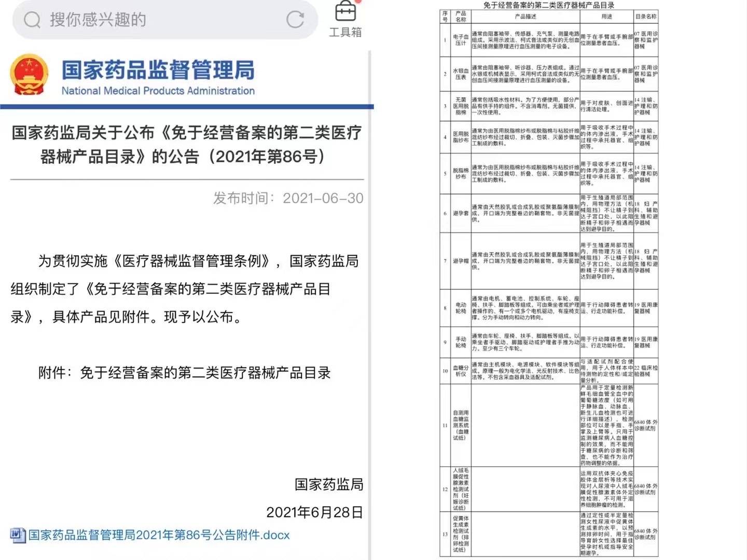This screenshot has width=747, height=560.
Task: Select the 电动轮椅 product name cell
Action: [461, 308]
